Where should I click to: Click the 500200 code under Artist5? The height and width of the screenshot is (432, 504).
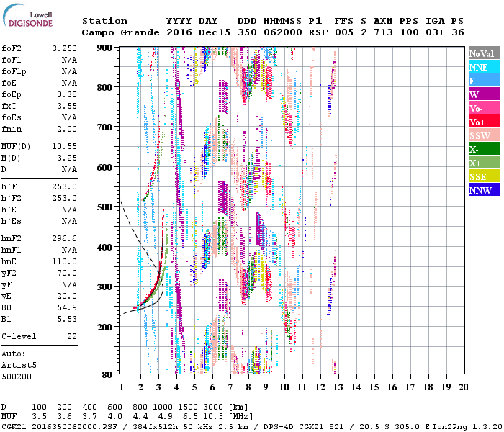tap(17, 377)
